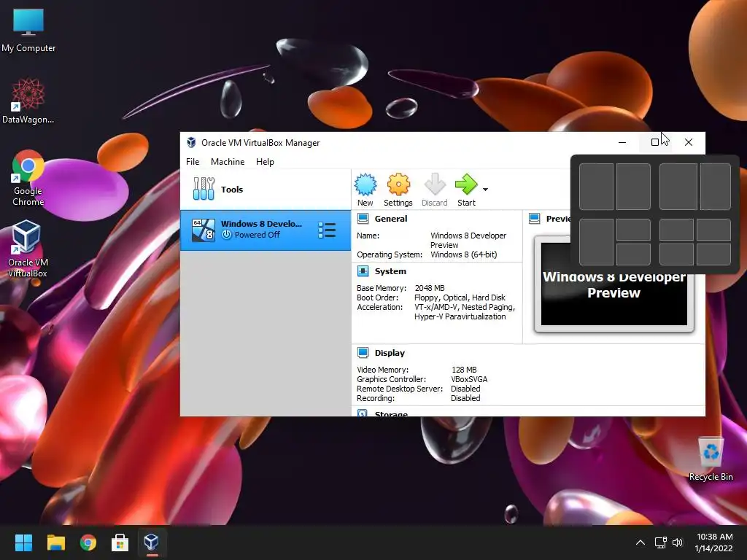Click the Video Memory 128 MB value
Image resolution: width=747 pixels, height=560 pixels.
(x=464, y=370)
